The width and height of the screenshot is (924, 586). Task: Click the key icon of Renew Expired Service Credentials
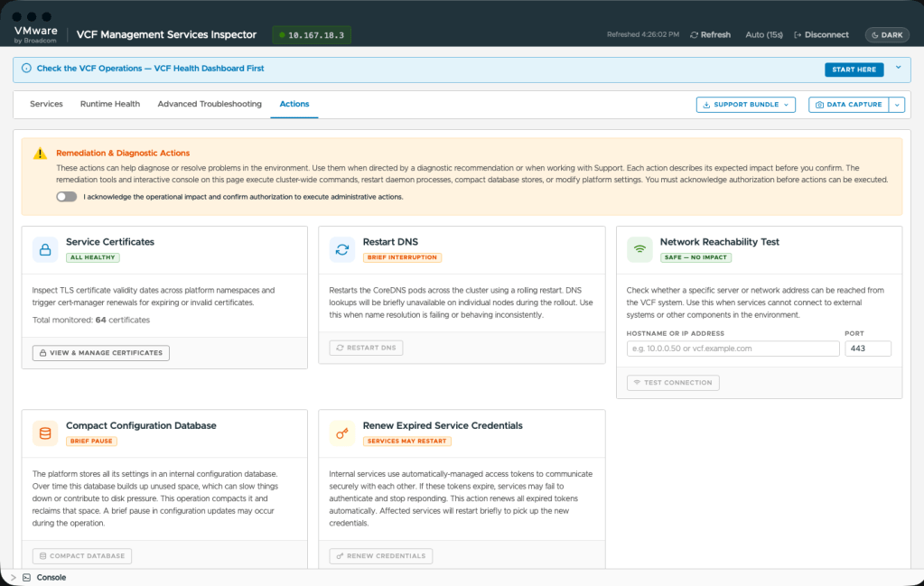point(341,433)
